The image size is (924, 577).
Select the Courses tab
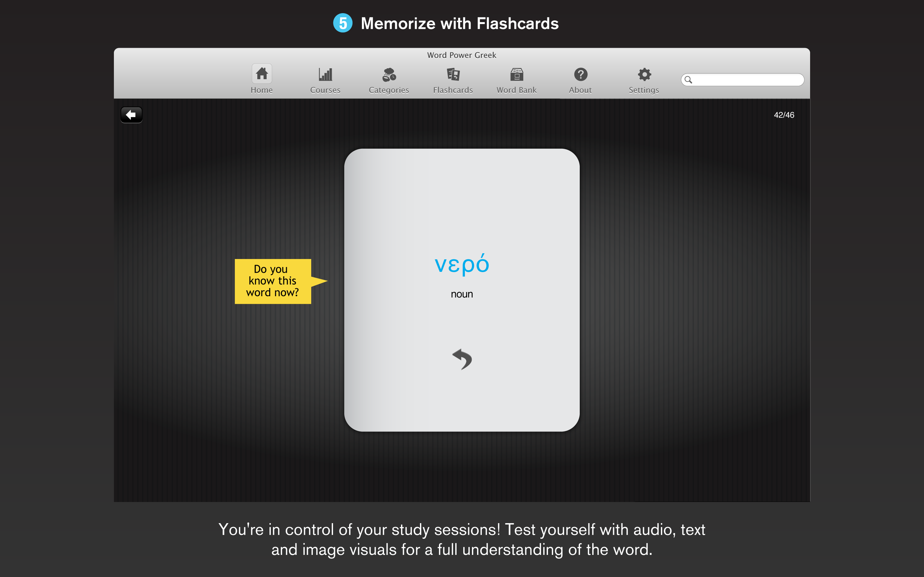[325, 79]
